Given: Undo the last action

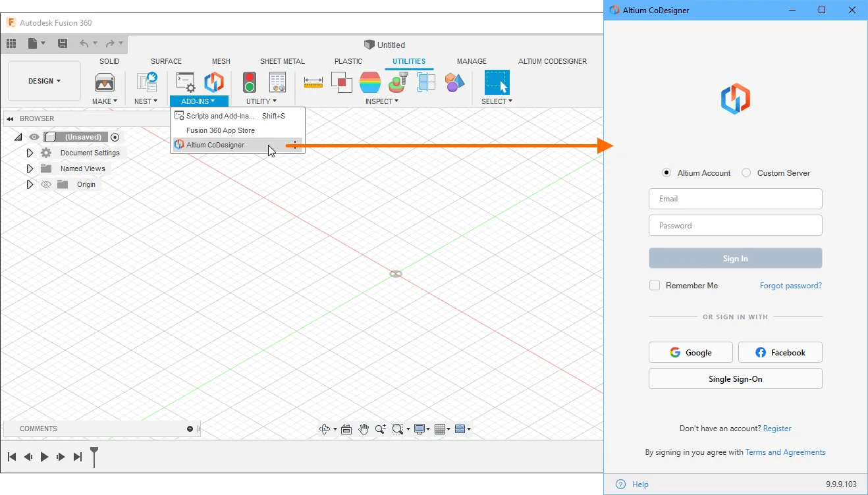Looking at the screenshot, I should (84, 43).
